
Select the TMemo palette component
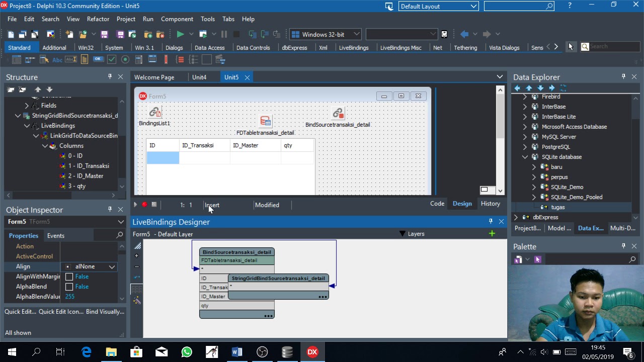coord(85,59)
